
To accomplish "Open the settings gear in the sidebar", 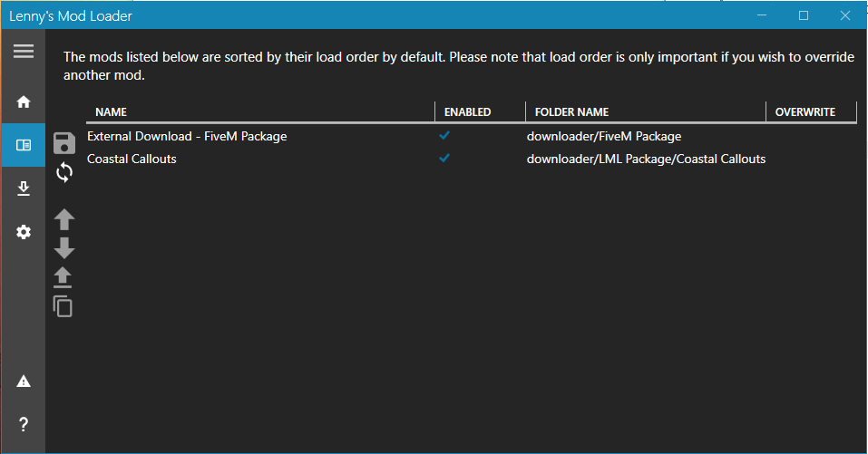I will click(x=24, y=232).
